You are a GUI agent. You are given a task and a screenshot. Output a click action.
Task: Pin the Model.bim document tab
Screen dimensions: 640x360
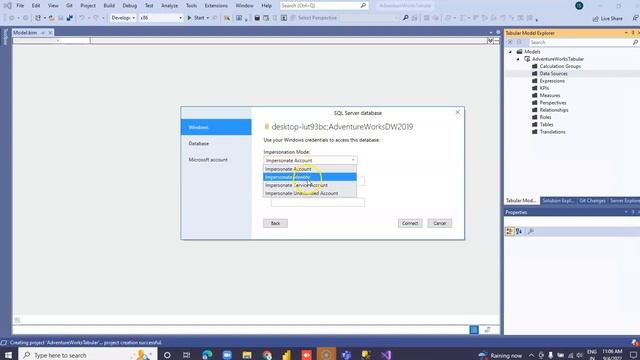tap(42, 33)
